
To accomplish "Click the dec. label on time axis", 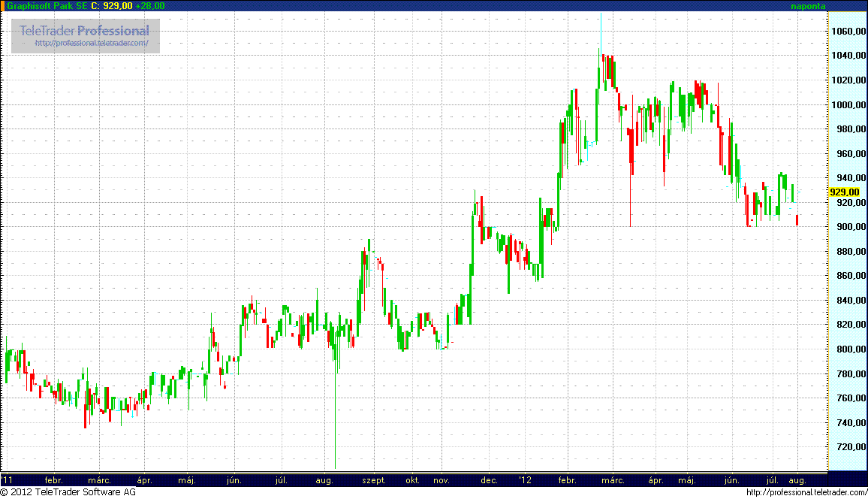I will click(489, 480).
